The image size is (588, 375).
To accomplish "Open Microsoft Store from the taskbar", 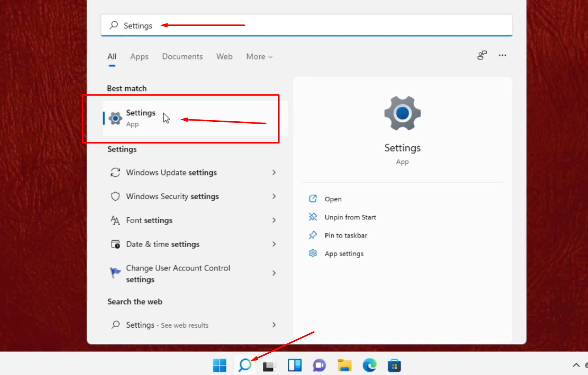I will [394, 366].
